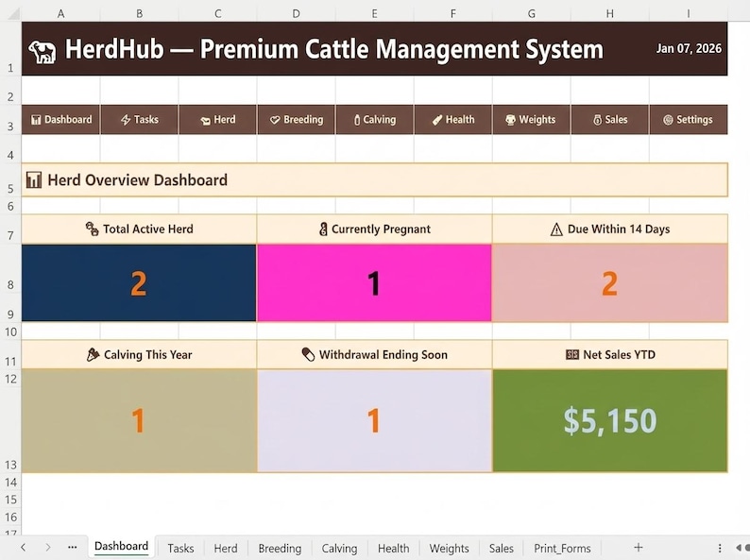The height and width of the screenshot is (560, 750).
Task: Click the Net Sales YTD icon
Action: [572, 354]
